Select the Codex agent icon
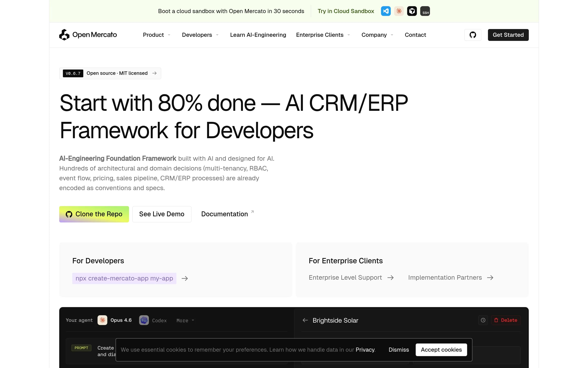Viewport: 588px width, 368px height. click(x=144, y=320)
